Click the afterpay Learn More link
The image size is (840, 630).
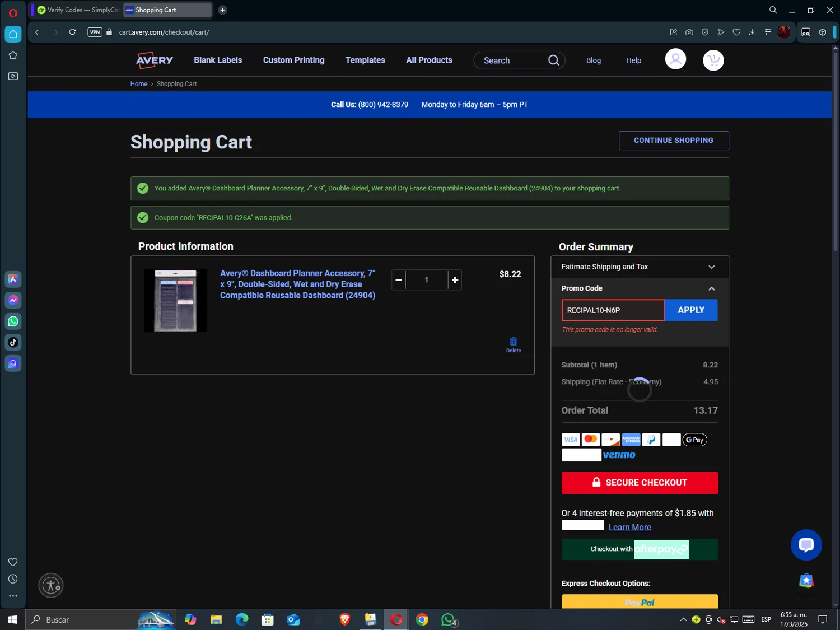pyautogui.click(x=630, y=527)
